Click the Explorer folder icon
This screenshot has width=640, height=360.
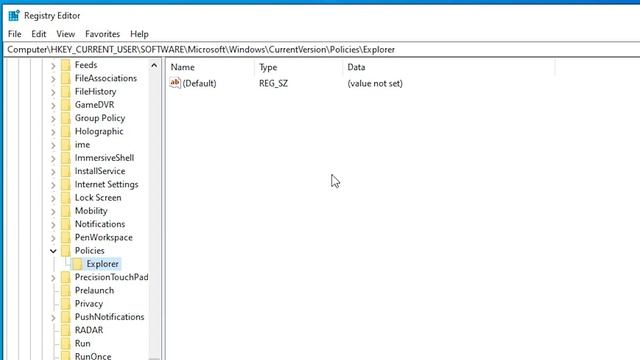coord(77,264)
